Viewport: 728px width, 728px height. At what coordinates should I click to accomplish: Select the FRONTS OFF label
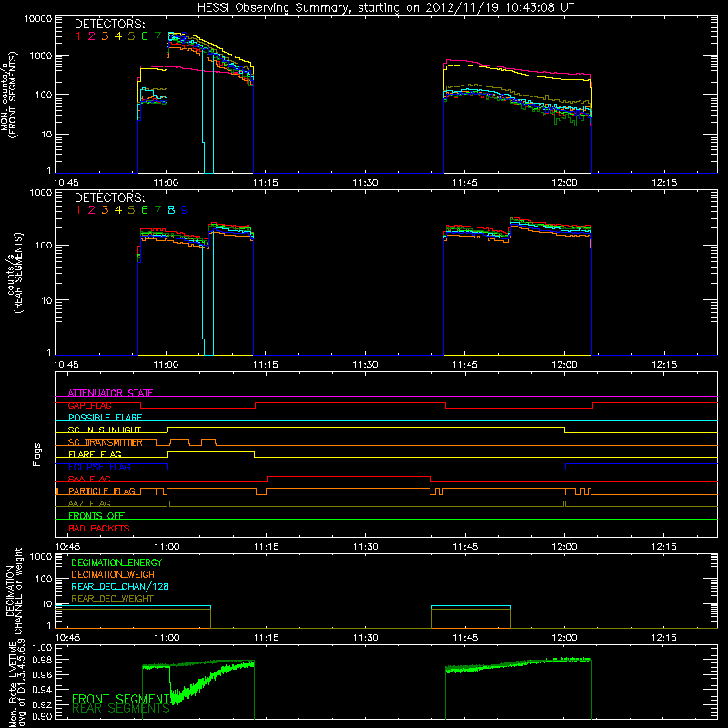click(96, 516)
